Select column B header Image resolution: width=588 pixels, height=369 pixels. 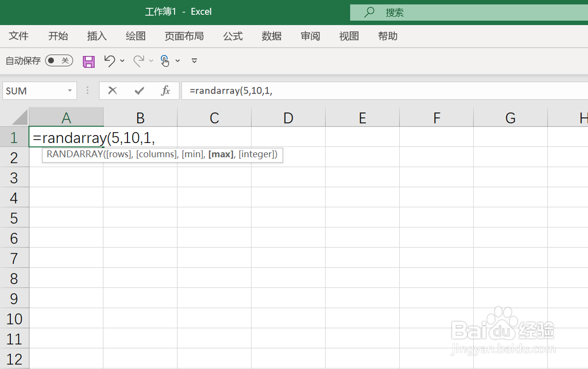[140, 118]
